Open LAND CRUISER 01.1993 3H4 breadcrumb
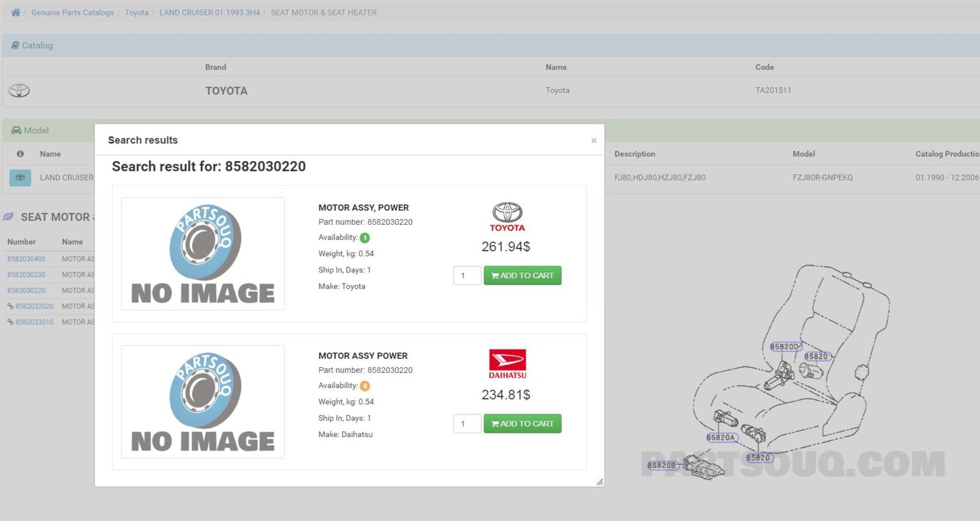The height and width of the screenshot is (521, 980). (x=209, y=12)
